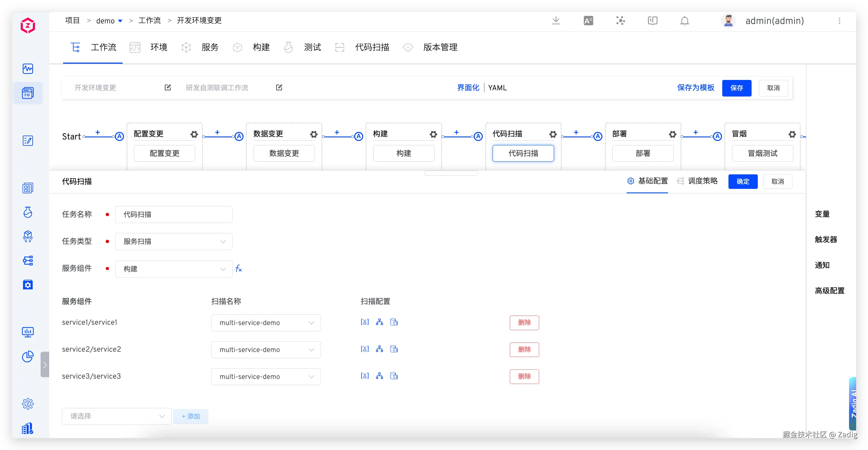This screenshot has height=450, width=868.
Task: Click approval A icon before 部署 stage
Action: click(598, 136)
